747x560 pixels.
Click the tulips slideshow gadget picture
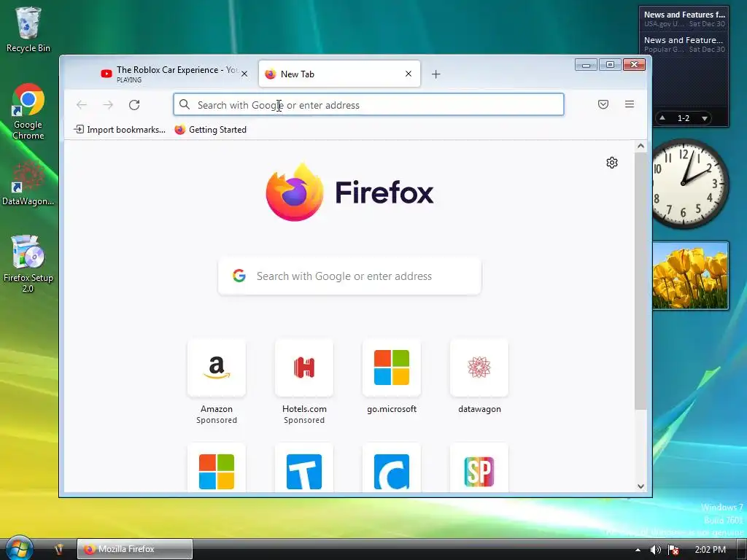point(690,276)
